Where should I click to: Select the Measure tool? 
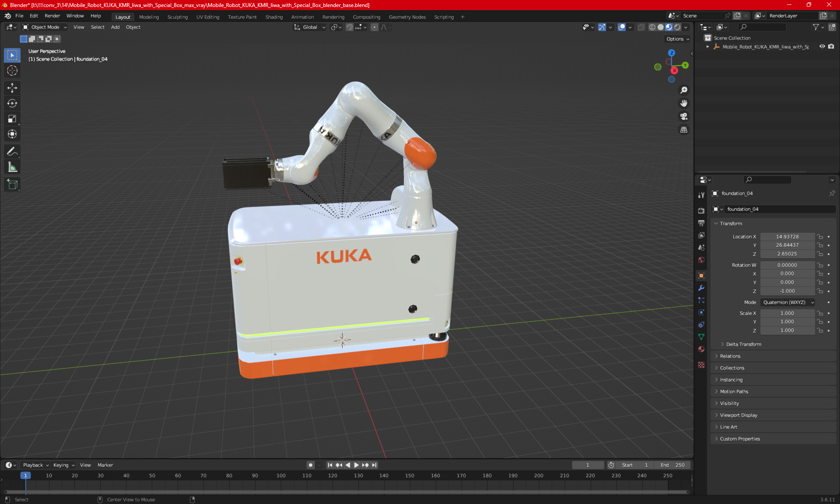tap(12, 167)
